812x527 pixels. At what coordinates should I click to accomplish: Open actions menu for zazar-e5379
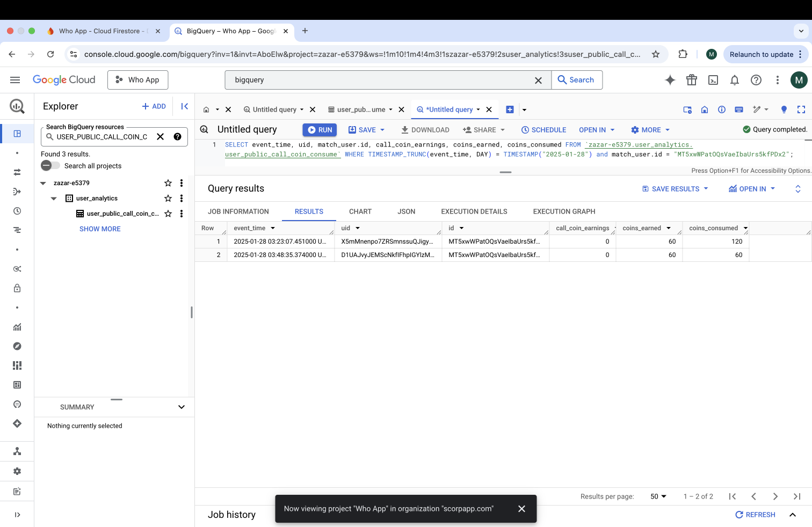[x=182, y=183]
